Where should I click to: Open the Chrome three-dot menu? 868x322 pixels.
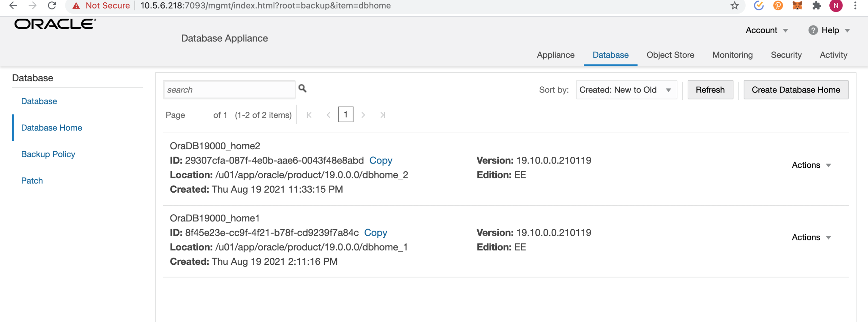[x=855, y=5]
